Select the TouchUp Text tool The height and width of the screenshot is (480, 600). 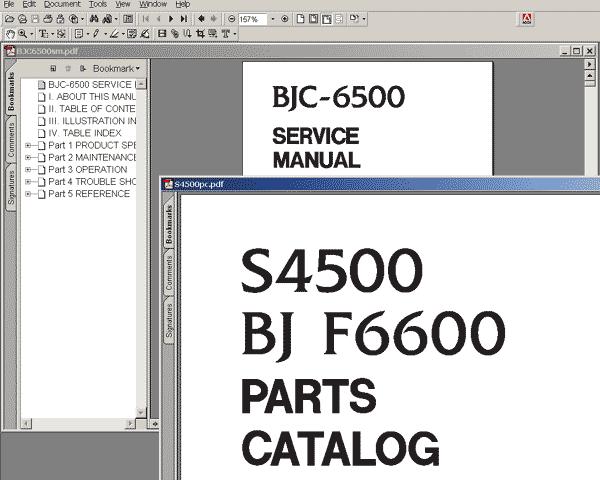point(226,34)
